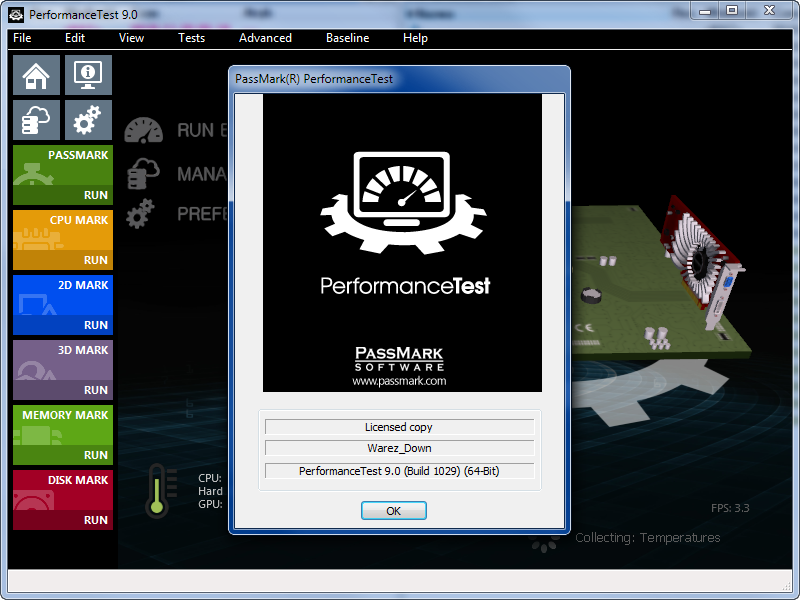Run the 3D Mark tests

[x=95, y=390]
